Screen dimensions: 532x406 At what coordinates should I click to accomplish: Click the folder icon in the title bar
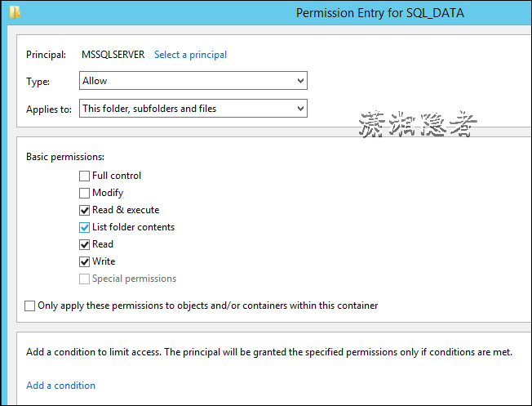pyautogui.click(x=15, y=12)
